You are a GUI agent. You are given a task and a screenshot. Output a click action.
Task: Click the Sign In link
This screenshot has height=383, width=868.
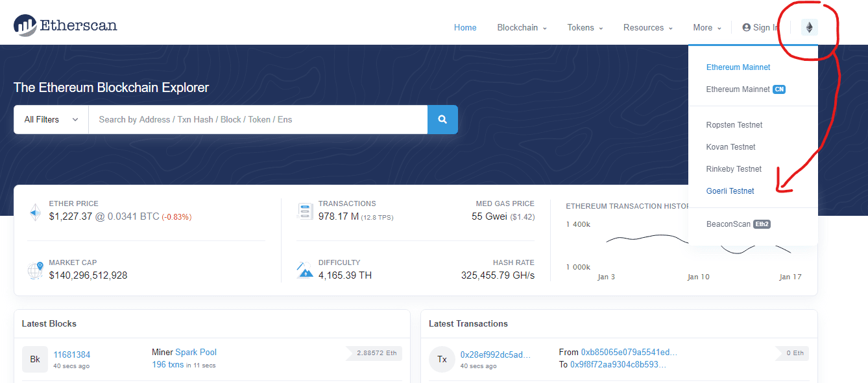(760, 27)
